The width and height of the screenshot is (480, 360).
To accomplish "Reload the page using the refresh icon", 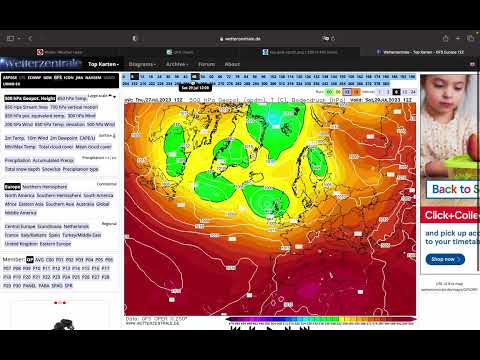I will [333, 38].
